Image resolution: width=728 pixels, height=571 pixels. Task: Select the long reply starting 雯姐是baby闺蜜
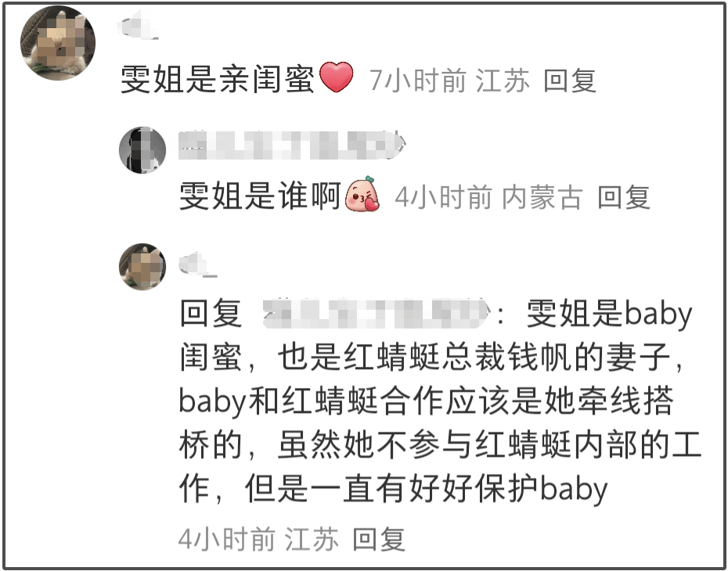(440, 401)
